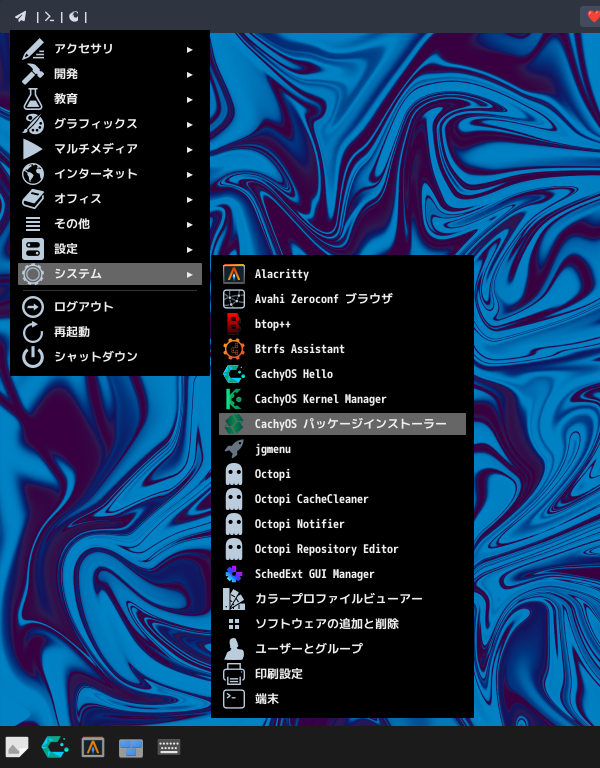Choose ソフトウェアの追加と削除 entry

342,624
